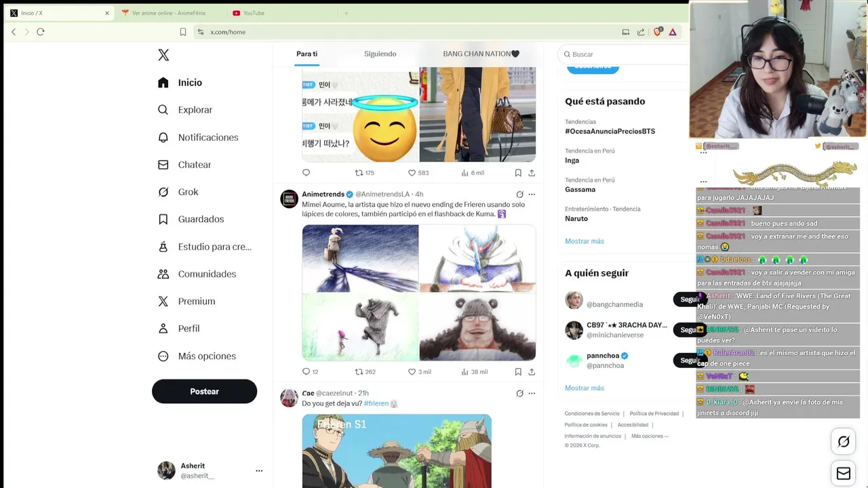This screenshot has height=488, width=868.
Task: Open Notificaciones bell icon
Action: pos(163,138)
